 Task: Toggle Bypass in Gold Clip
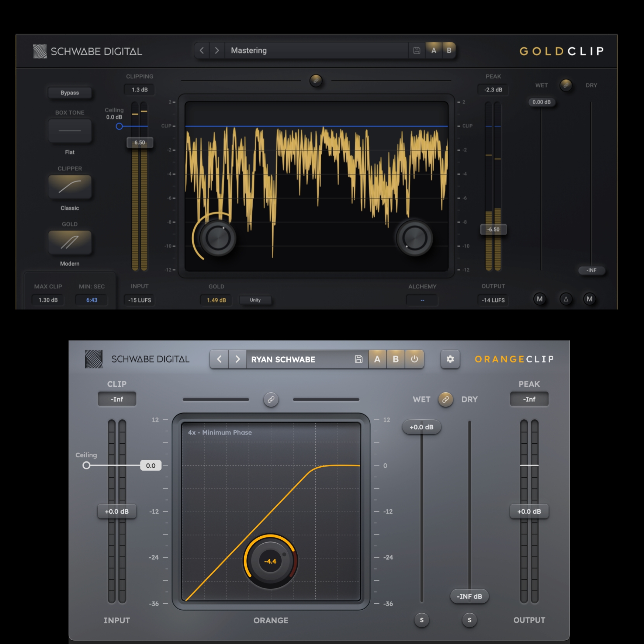[x=70, y=93]
